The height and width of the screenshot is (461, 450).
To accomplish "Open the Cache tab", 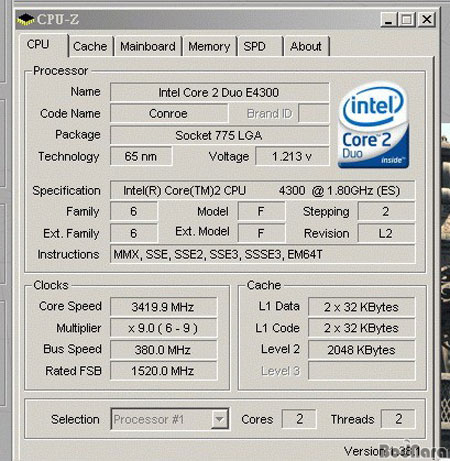I will coord(90,46).
